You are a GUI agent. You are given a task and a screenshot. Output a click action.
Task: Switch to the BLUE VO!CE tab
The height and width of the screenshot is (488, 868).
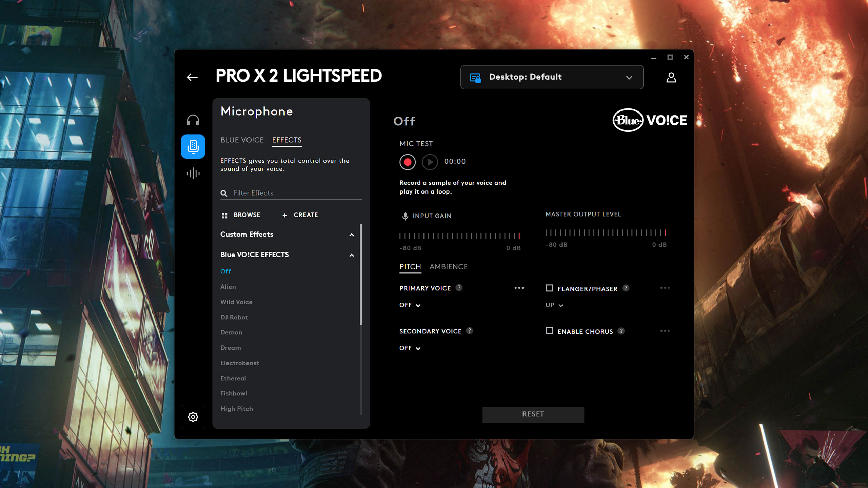pyautogui.click(x=242, y=140)
